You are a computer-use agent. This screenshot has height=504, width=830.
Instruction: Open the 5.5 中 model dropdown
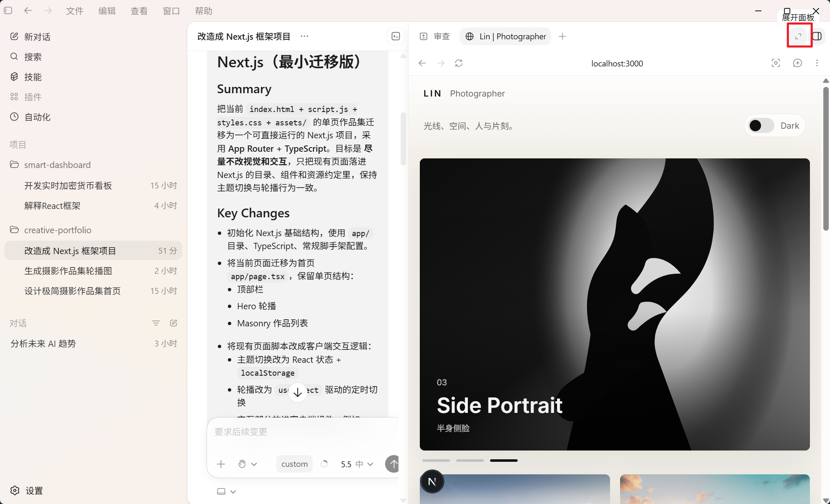(357, 464)
